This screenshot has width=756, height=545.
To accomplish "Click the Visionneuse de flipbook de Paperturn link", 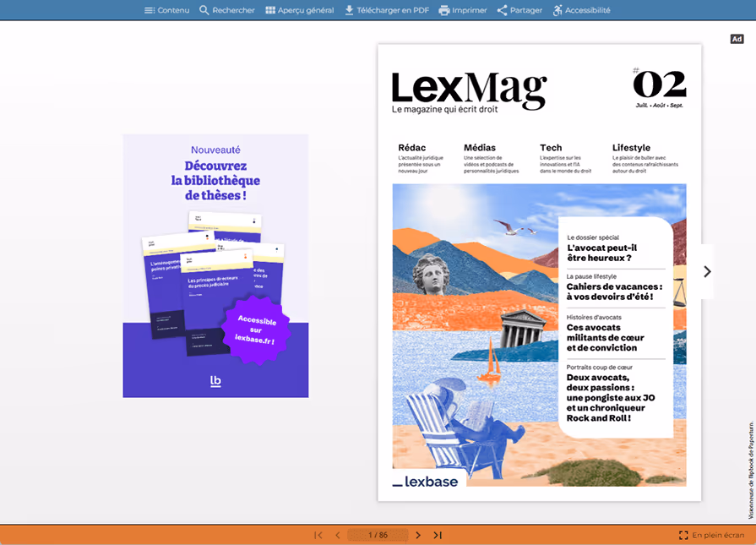I will coord(751,471).
